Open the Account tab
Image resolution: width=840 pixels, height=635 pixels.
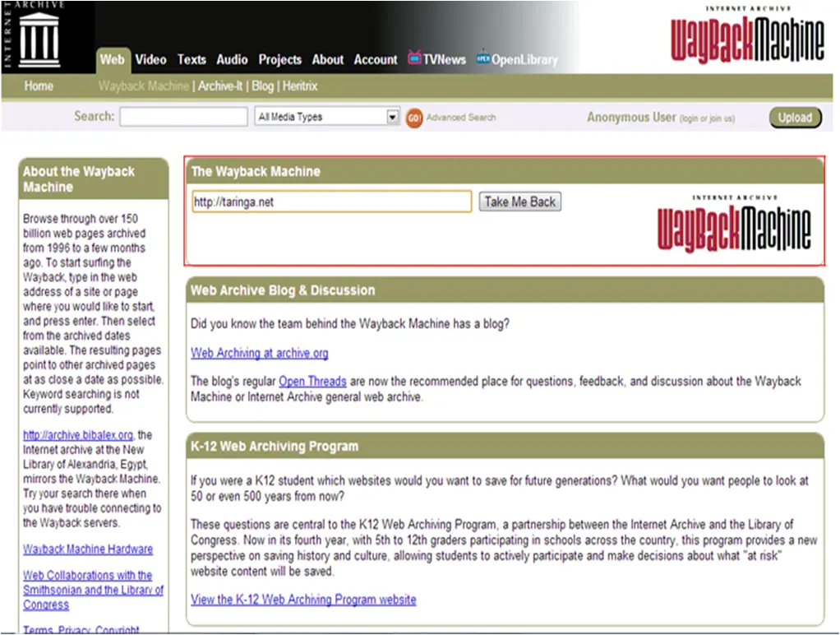click(x=376, y=59)
